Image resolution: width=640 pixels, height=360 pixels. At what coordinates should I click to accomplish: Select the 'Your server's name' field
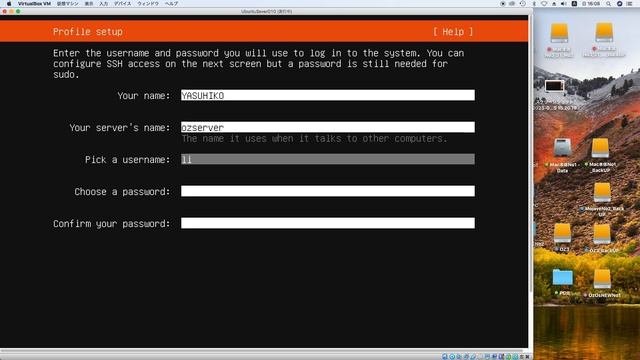pyautogui.click(x=328, y=127)
